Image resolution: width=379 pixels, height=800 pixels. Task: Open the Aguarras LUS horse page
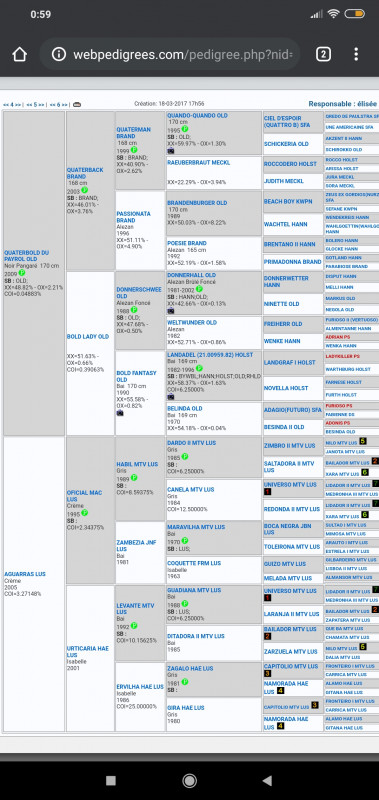click(x=25, y=574)
